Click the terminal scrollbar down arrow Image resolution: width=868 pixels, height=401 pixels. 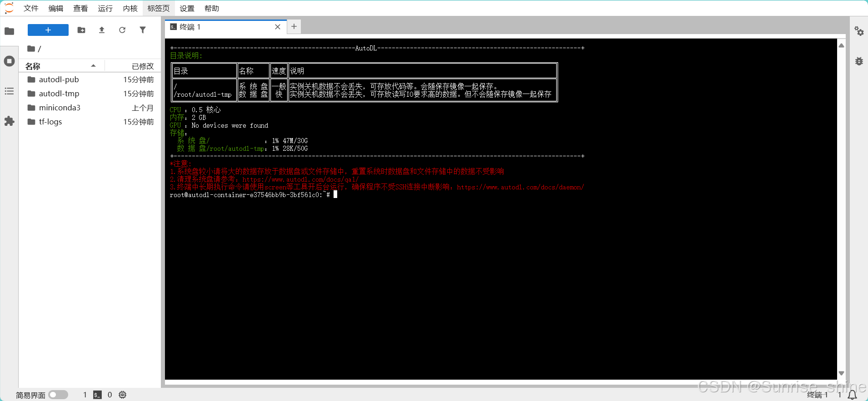(841, 373)
